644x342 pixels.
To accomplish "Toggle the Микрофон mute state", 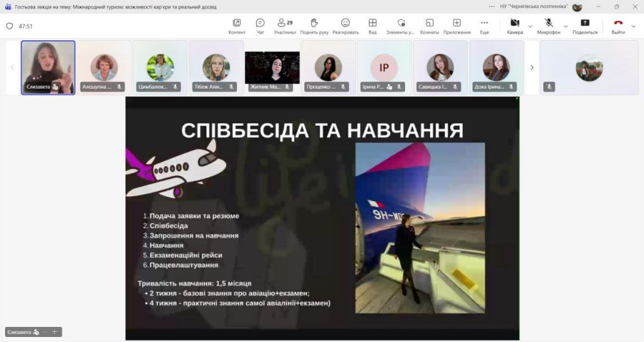I will [548, 26].
